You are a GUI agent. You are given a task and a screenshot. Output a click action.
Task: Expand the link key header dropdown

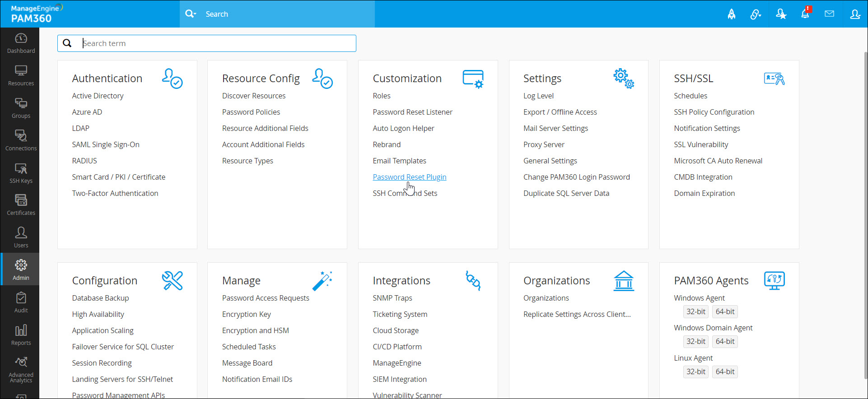click(756, 14)
